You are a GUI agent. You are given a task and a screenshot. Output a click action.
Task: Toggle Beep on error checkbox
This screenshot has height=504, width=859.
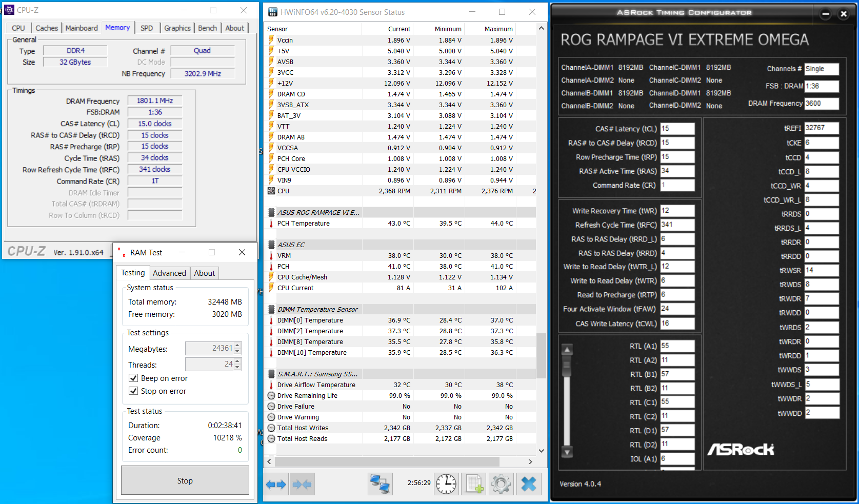click(133, 378)
